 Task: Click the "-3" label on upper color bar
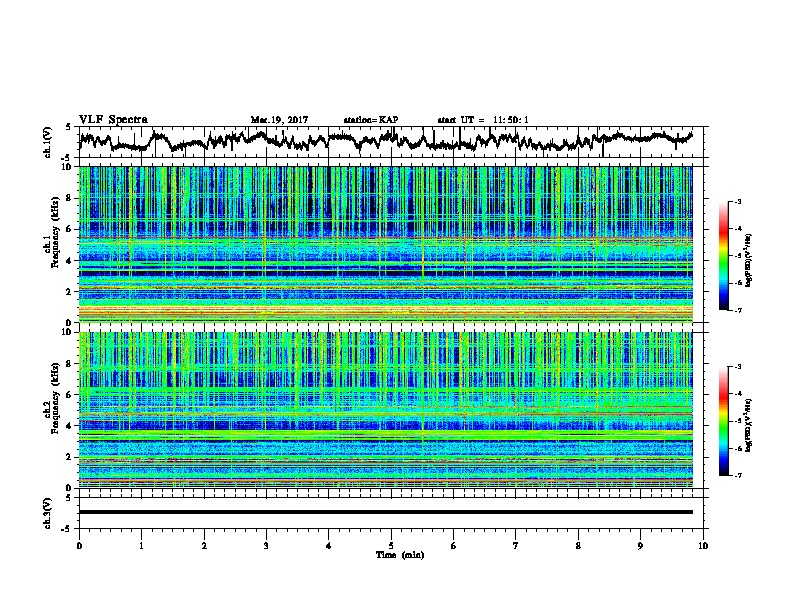coord(738,201)
